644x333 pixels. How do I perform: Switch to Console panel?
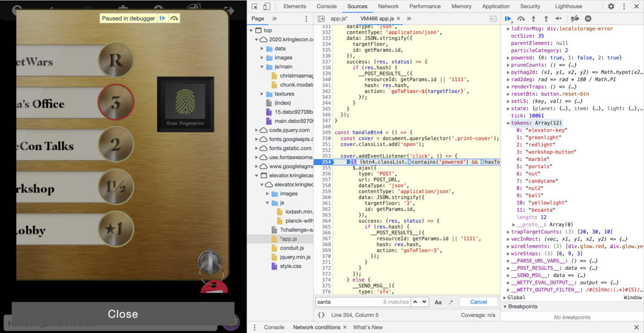pos(326,6)
